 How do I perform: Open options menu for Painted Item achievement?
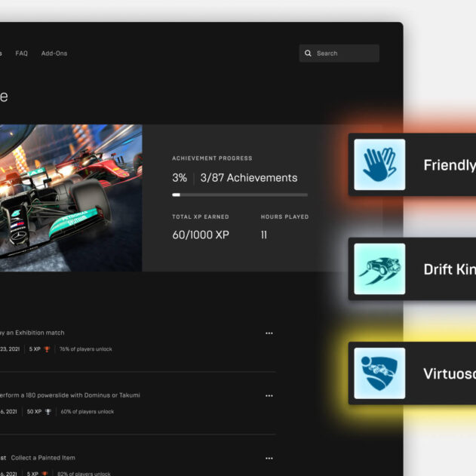(x=269, y=459)
